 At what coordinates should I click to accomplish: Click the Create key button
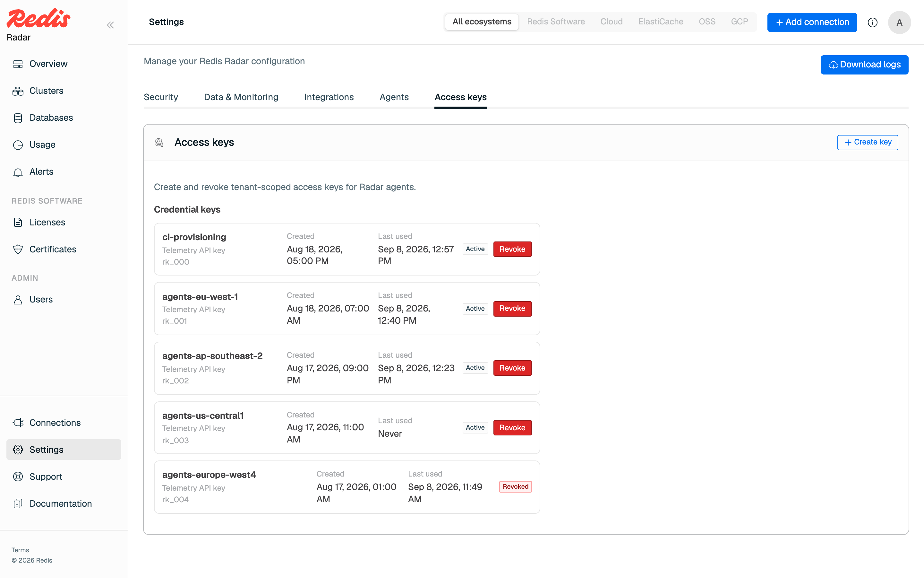pyautogui.click(x=868, y=142)
